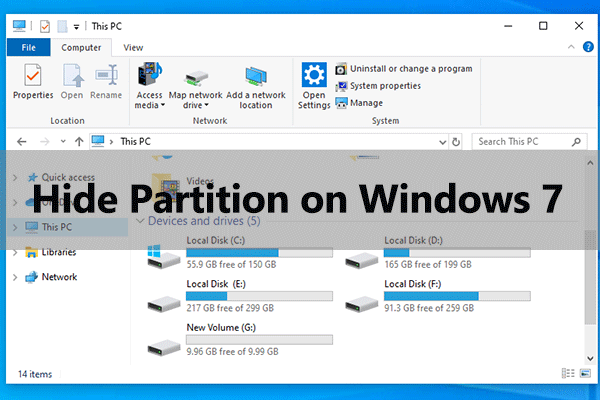Click '165 GB free of 199 GB' text

point(428,264)
